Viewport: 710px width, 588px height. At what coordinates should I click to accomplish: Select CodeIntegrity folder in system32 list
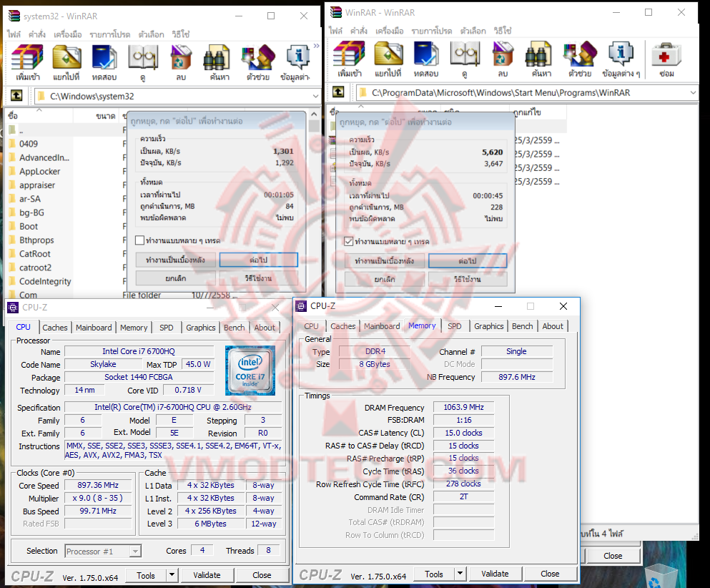point(45,281)
